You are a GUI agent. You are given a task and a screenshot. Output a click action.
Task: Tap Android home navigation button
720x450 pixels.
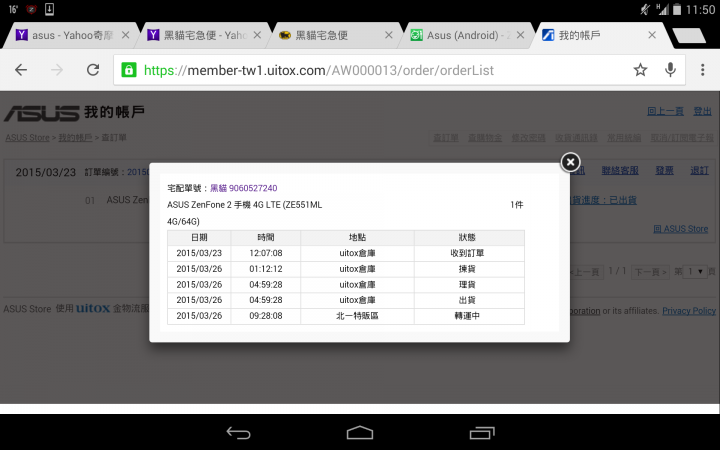[360, 433]
